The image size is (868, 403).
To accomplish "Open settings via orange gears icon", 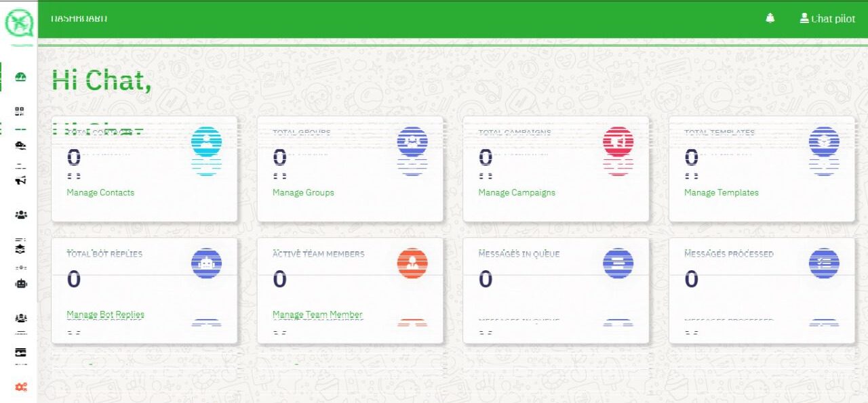I will [x=20, y=386].
